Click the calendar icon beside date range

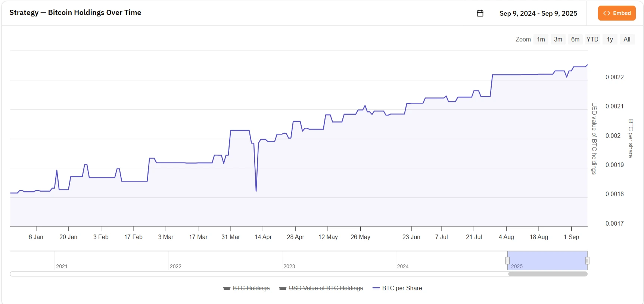[x=480, y=13]
